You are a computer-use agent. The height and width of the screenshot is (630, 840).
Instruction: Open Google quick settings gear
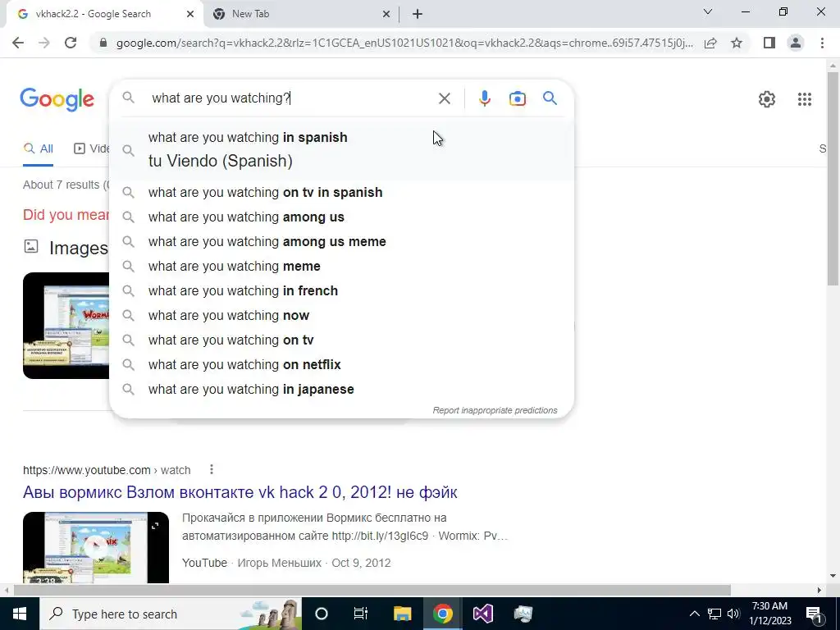pyautogui.click(x=767, y=99)
